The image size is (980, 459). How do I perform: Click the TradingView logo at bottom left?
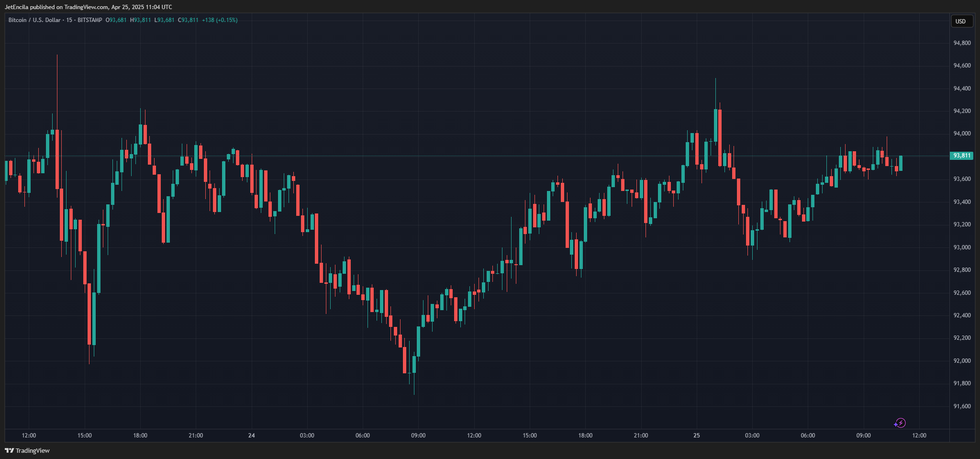tap(27, 450)
